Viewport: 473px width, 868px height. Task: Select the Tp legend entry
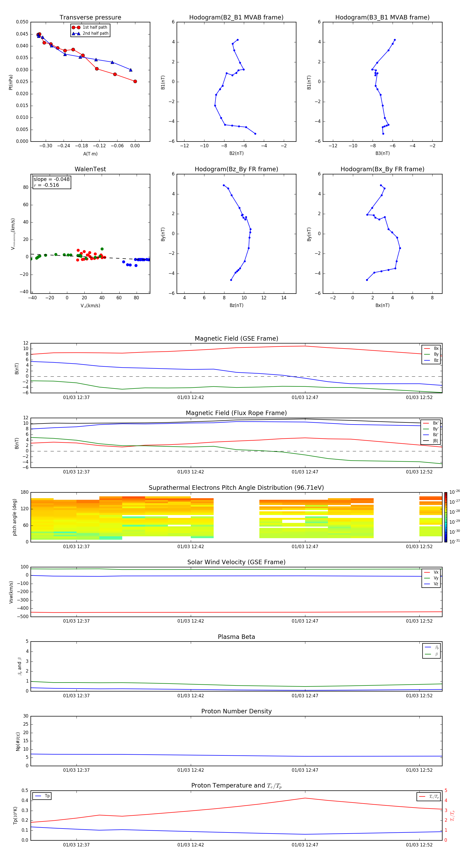[42, 796]
